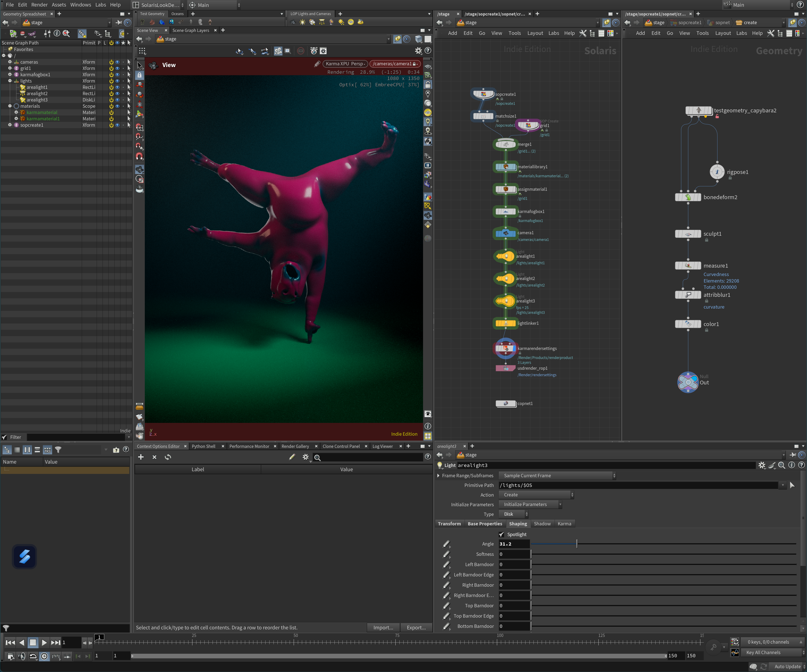This screenshot has width=807, height=672.
Task: Click the jump to first frame button
Action: coord(10,642)
